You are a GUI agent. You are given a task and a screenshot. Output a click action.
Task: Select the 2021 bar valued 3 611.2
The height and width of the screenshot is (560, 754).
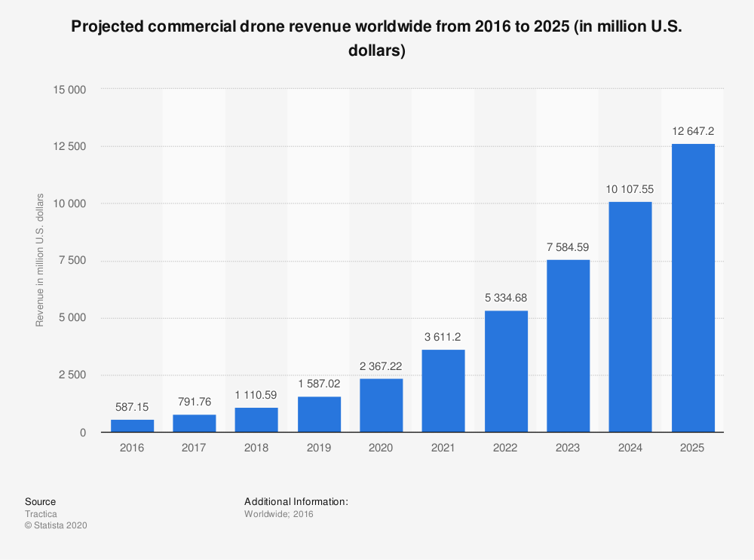pyautogui.click(x=443, y=391)
